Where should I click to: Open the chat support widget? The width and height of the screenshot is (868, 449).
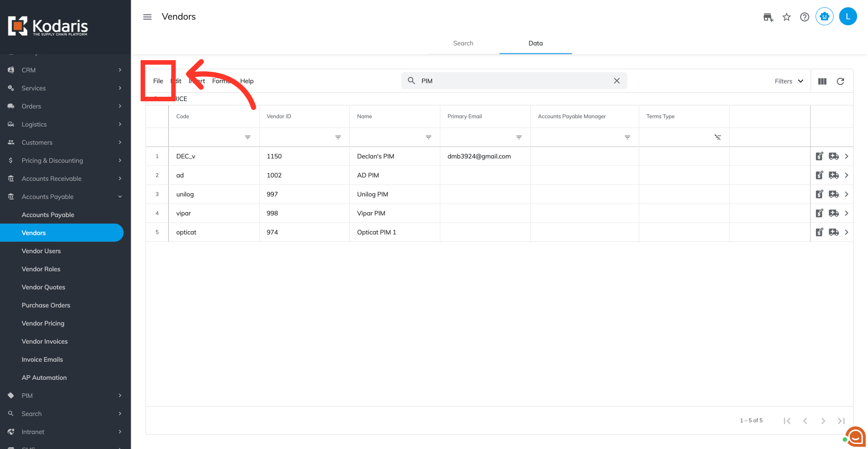[855, 437]
